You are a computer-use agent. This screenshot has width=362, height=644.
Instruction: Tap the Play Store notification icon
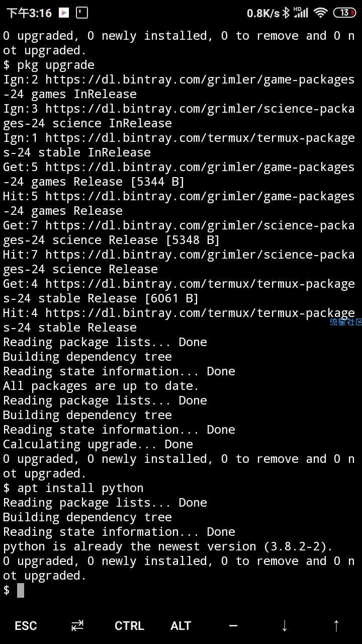pos(64,13)
